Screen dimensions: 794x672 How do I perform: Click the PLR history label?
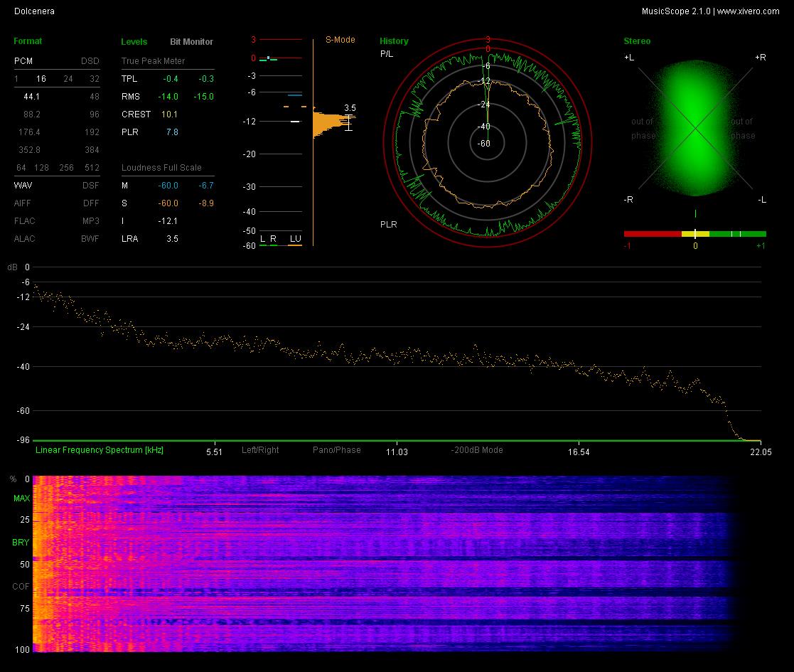pyautogui.click(x=389, y=224)
